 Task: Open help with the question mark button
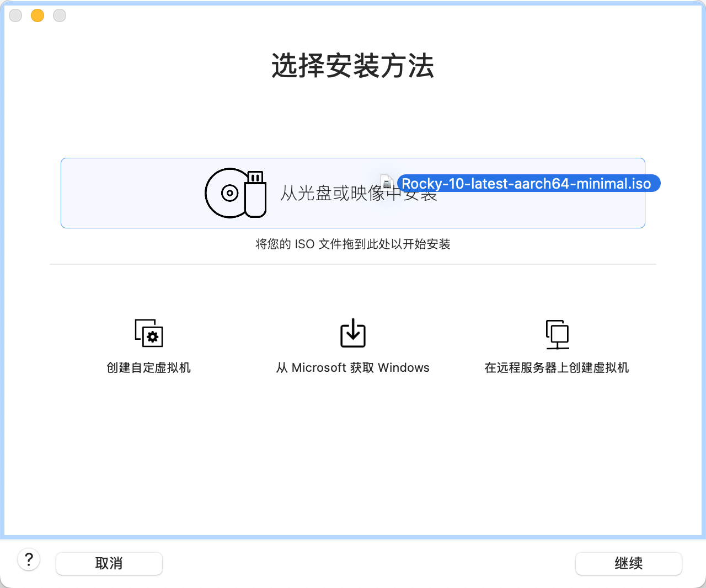(x=29, y=560)
